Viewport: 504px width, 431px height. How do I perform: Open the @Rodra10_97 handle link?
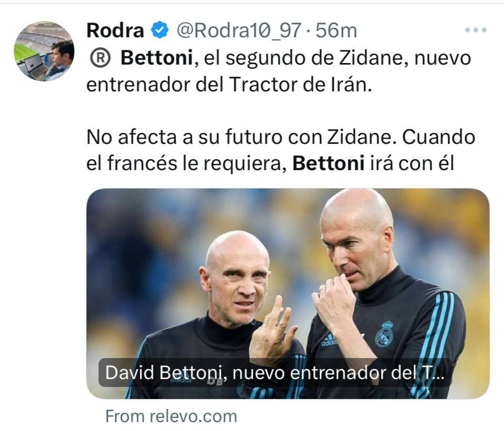click(x=239, y=30)
